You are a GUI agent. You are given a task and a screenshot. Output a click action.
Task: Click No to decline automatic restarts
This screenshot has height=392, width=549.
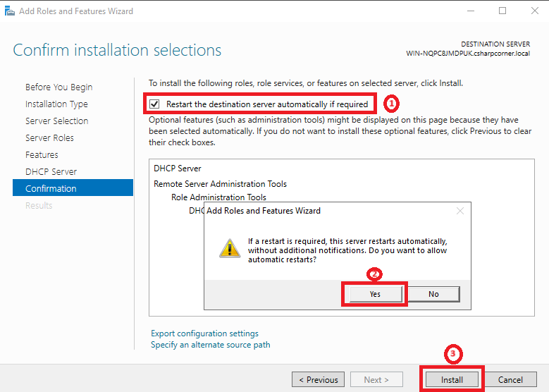click(433, 294)
